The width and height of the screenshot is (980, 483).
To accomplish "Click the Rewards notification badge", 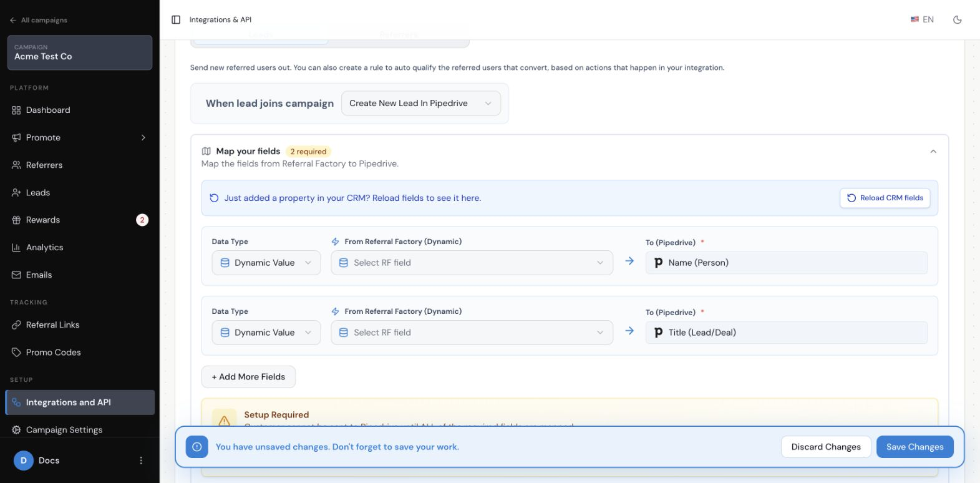I will (x=142, y=220).
